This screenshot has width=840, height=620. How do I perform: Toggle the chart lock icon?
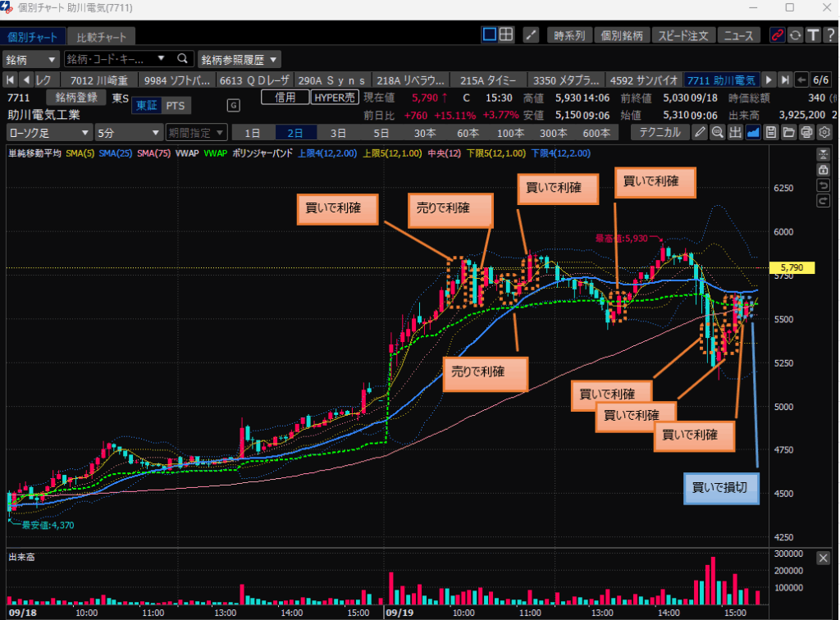tap(824, 169)
